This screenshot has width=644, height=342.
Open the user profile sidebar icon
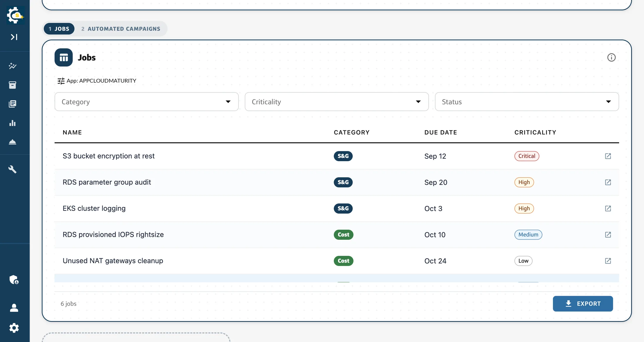point(14,308)
